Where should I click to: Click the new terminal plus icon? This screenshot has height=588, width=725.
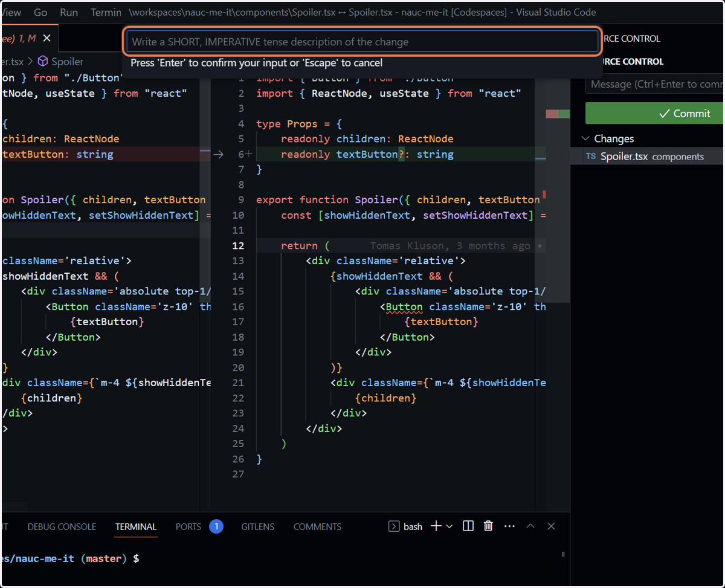pyautogui.click(x=436, y=526)
